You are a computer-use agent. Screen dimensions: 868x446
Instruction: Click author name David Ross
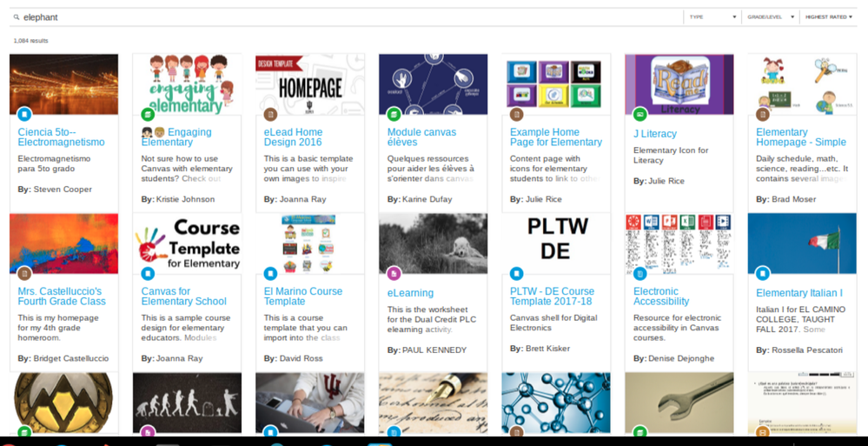click(x=301, y=358)
